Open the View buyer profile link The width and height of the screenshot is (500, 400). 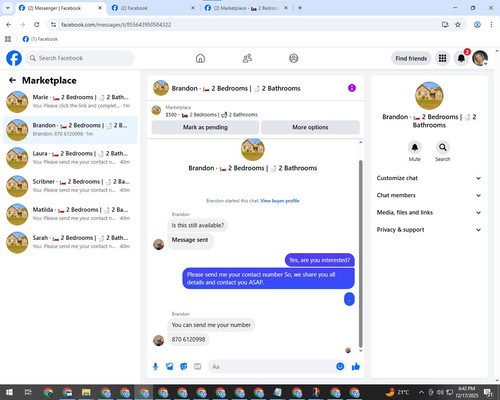coord(280,201)
